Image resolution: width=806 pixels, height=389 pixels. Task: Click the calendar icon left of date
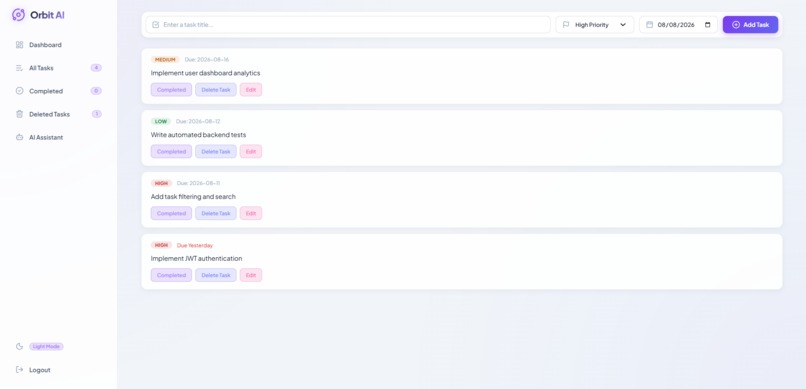649,25
